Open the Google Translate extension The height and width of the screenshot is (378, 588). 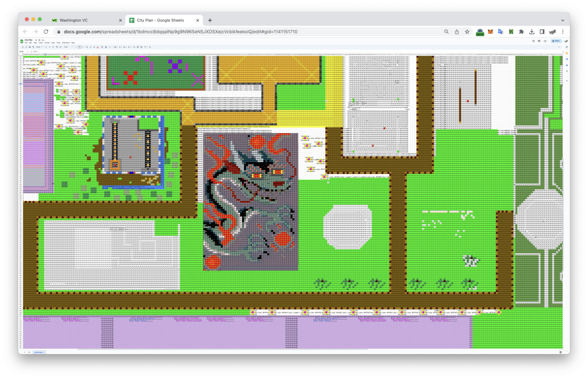(x=500, y=32)
